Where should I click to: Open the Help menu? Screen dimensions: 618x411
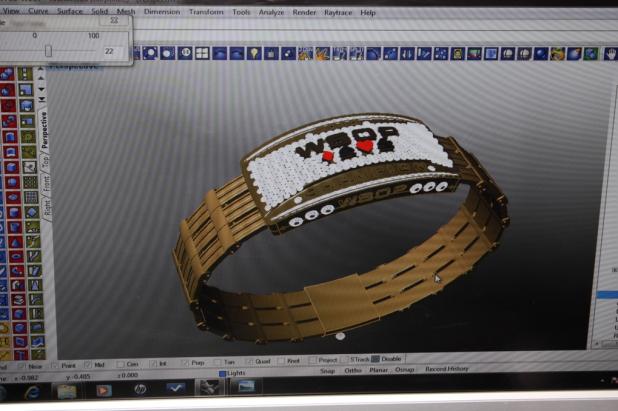tap(368, 13)
